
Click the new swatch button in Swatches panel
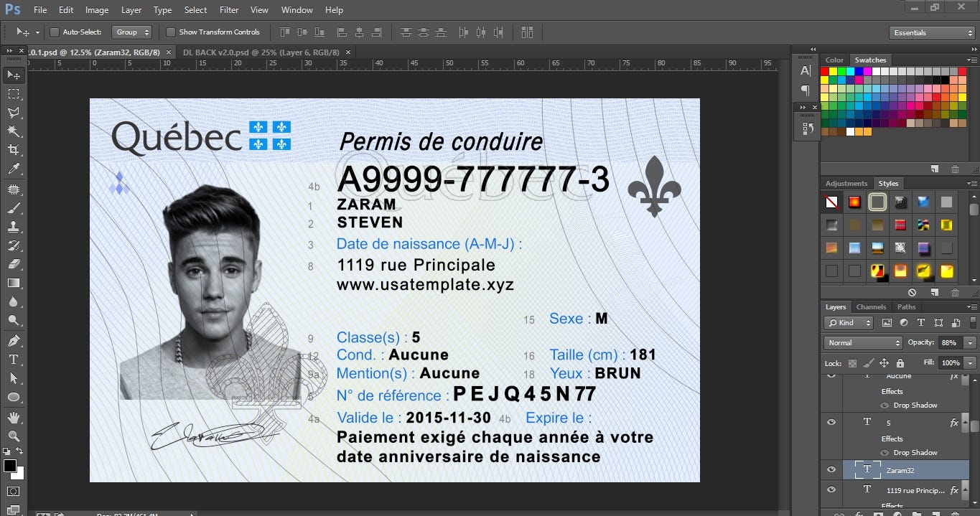coord(935,169)
